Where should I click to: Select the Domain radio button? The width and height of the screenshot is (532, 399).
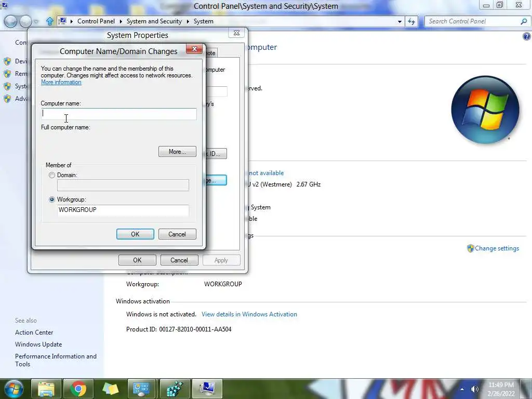(x=52, y=175)
